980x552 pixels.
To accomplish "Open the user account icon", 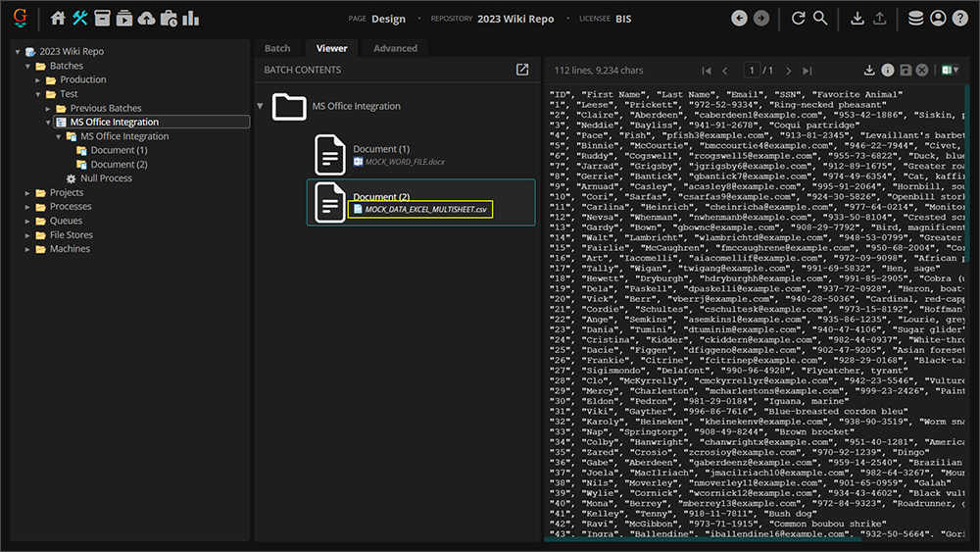I will tap(938, 19).
